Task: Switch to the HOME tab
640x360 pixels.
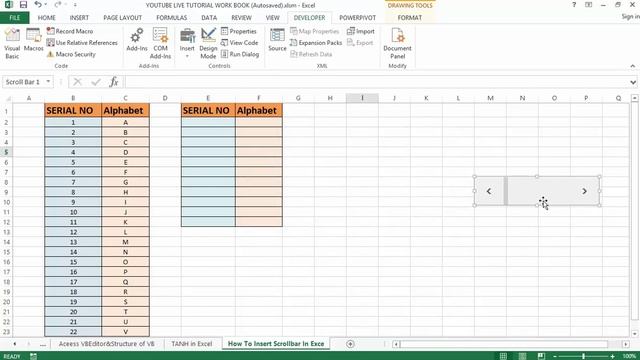Action: 47,18
